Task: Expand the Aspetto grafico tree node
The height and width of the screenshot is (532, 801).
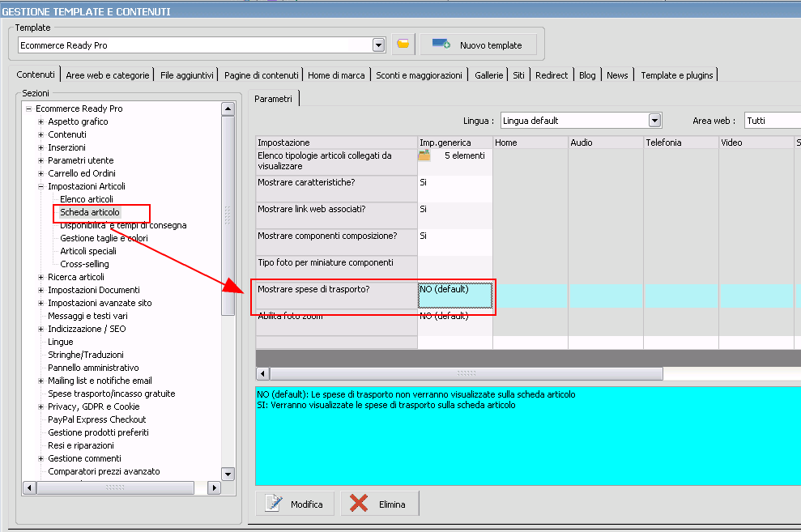Action: point(40,121)
